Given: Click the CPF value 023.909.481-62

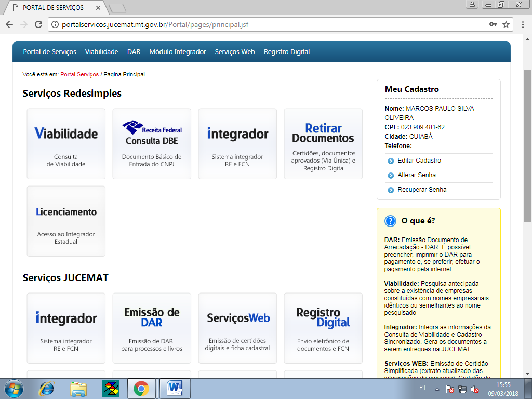Looking at the screenshot, I should [x=423, y=127].
